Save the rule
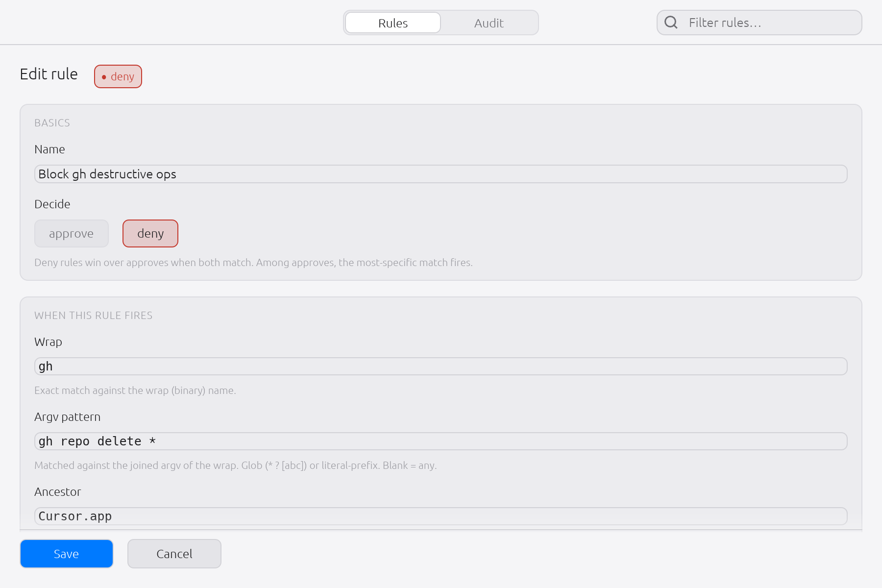Image resolution: width=882 pixels, height=588 pixels. tap(67, 554)
